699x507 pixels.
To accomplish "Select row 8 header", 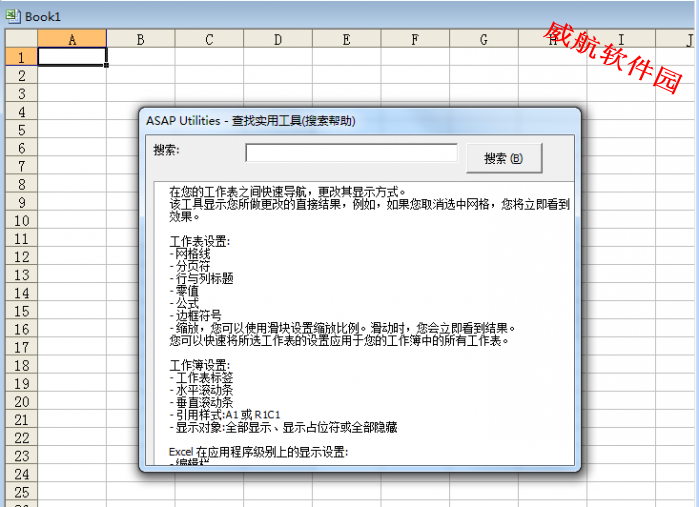I will coord(21,184).
